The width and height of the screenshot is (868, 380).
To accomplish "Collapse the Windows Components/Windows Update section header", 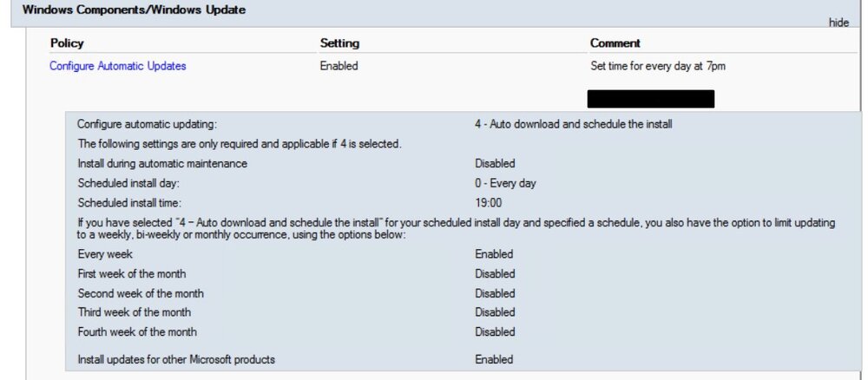I will 134,10.
